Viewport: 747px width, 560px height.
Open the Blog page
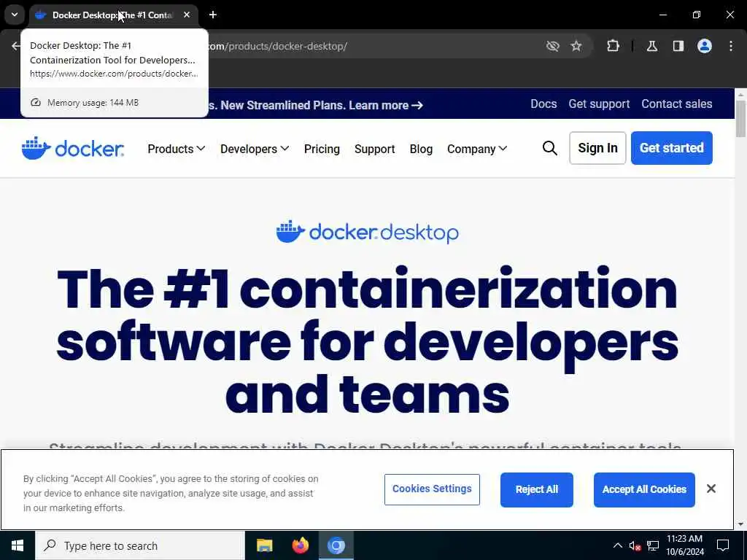coord(421,149)
